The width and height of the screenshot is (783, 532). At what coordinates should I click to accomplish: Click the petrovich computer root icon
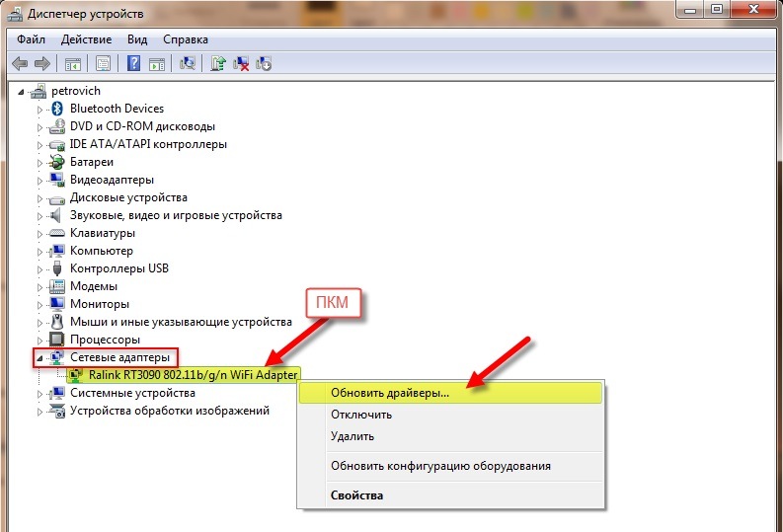pyautogui.click(x=39, y=91)
